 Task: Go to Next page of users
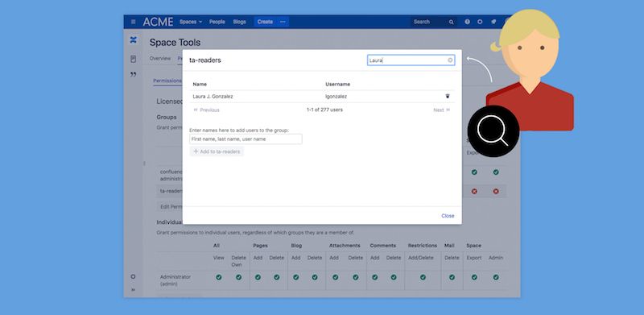[441, 110]
